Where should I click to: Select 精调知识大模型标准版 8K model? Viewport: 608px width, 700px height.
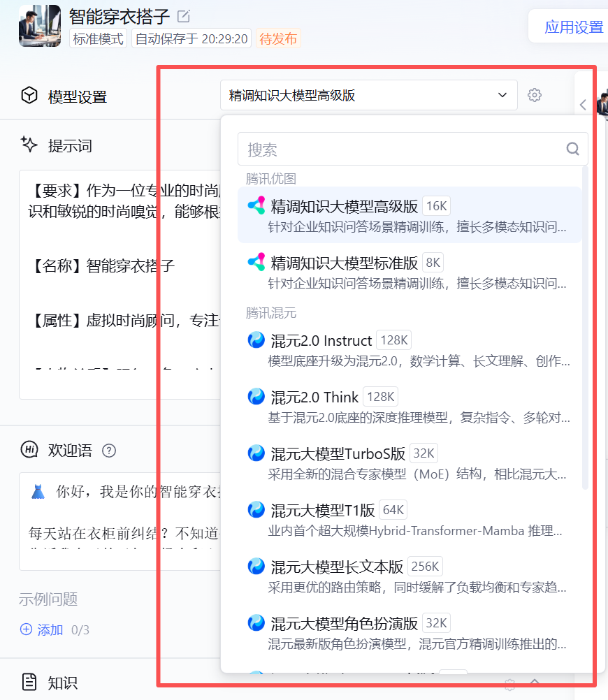410,272
